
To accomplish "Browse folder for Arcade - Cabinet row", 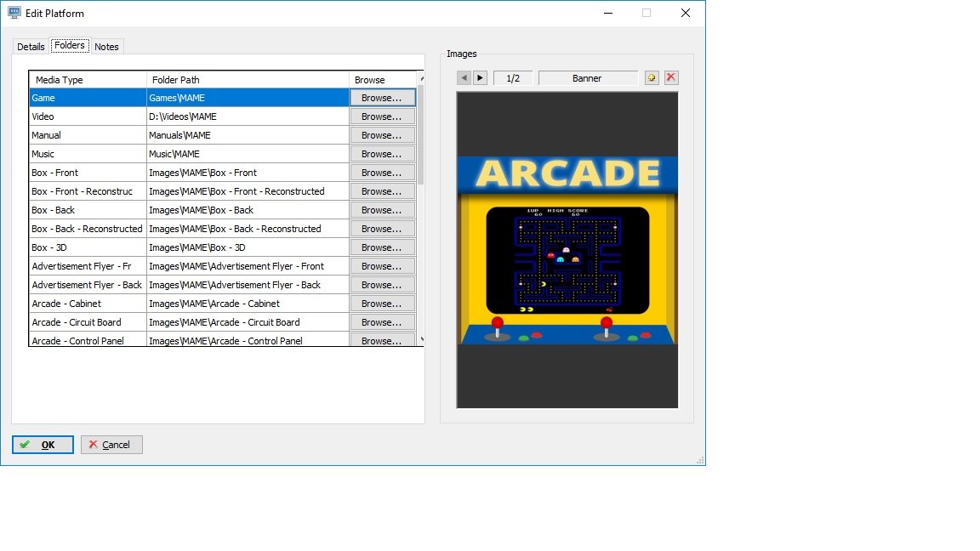I will coord(383,304).
